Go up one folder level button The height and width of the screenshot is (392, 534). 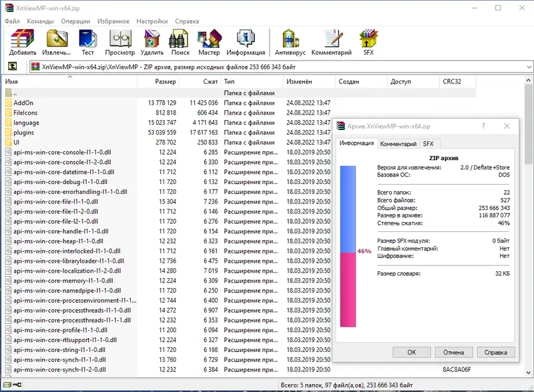[12, 66]
